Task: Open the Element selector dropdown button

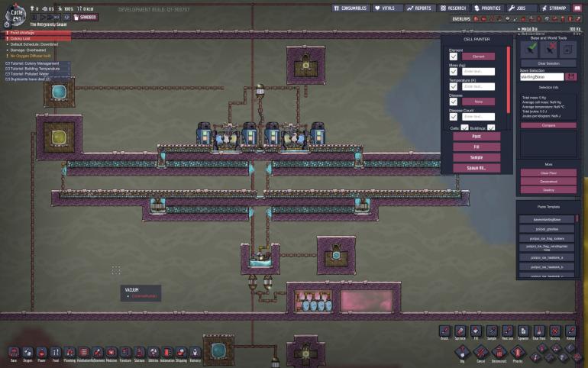Action: [478, 56]
